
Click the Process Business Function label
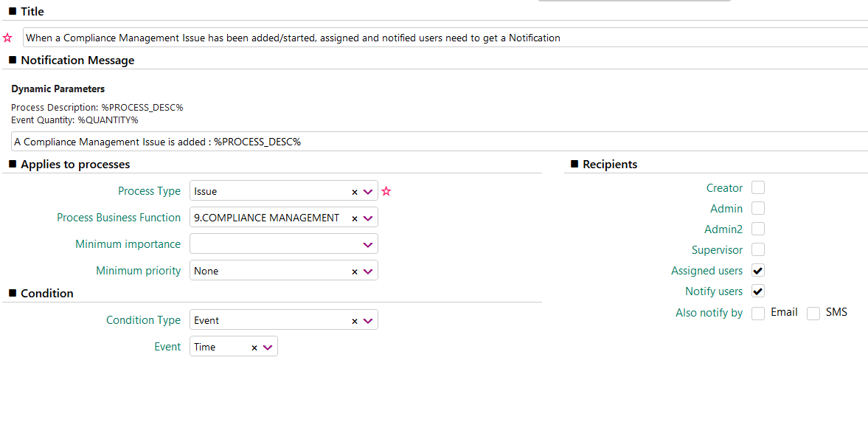[119, 218]
